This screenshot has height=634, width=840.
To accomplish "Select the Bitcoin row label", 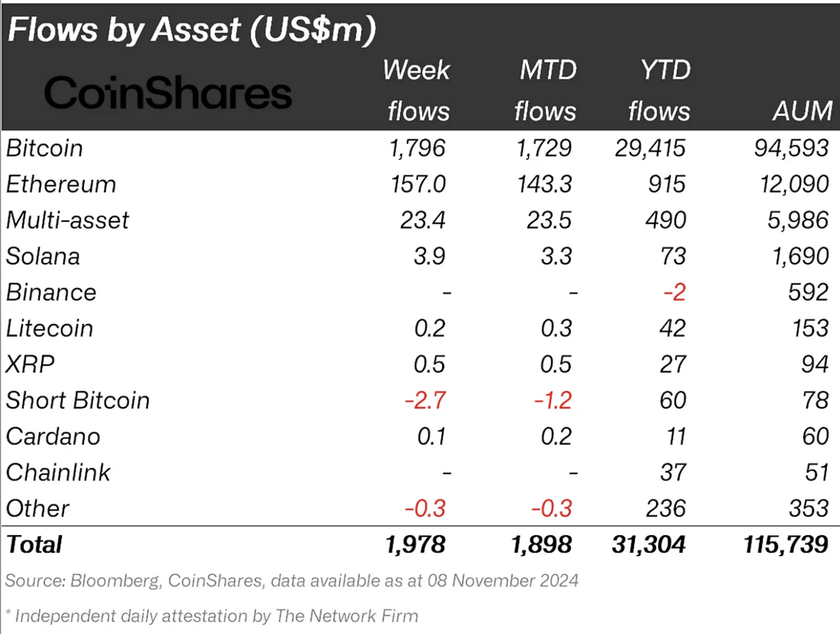I will 44,149.
